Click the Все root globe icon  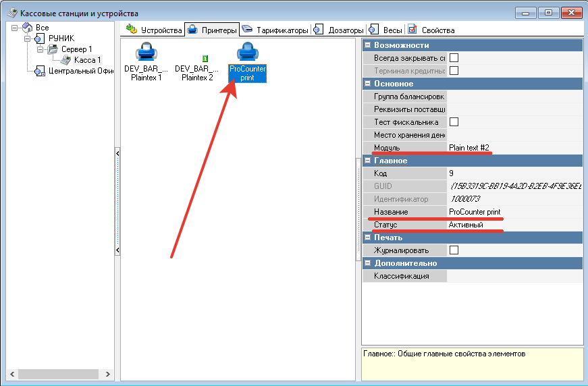(x=27, y=28)
